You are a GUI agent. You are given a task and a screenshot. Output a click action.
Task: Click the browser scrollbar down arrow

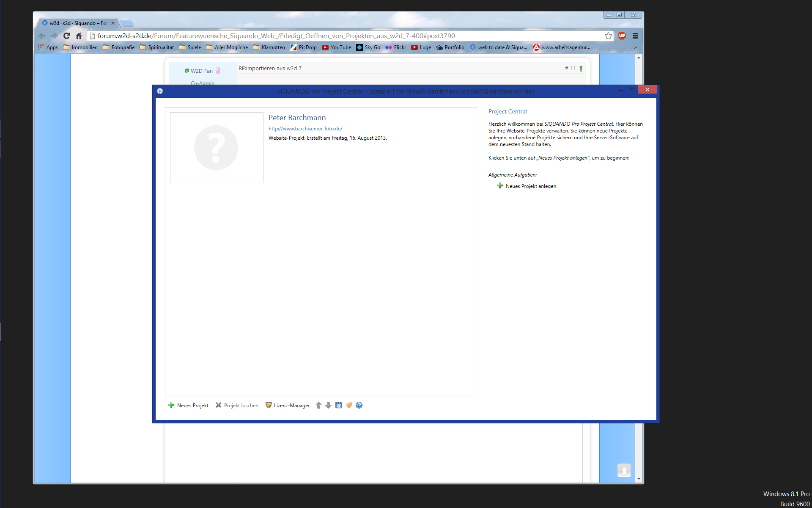(639, 479)
